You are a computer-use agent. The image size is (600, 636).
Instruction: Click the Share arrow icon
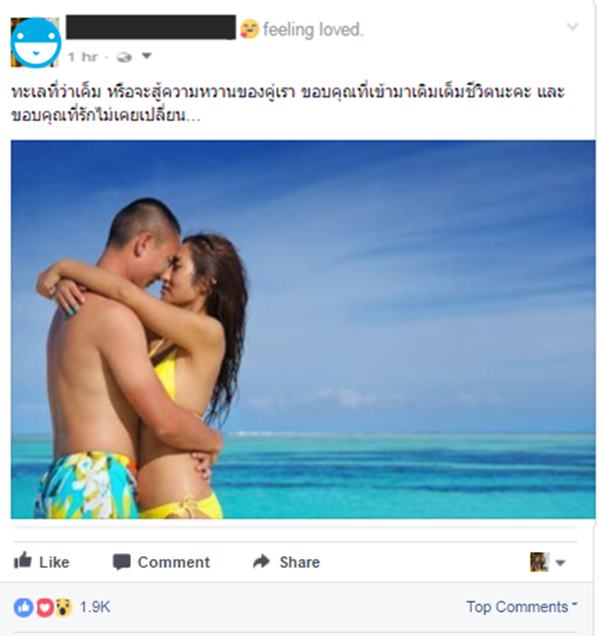[261, 561]
